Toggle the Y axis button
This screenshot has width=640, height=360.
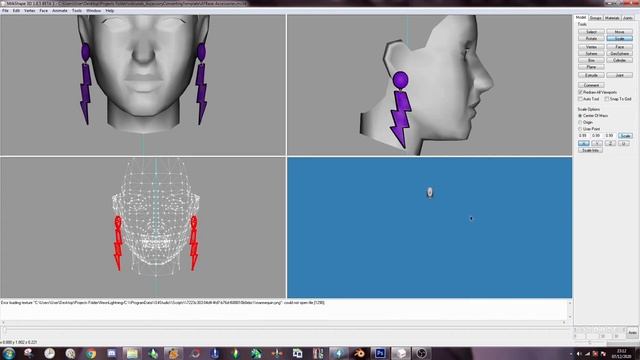(597, 143)
